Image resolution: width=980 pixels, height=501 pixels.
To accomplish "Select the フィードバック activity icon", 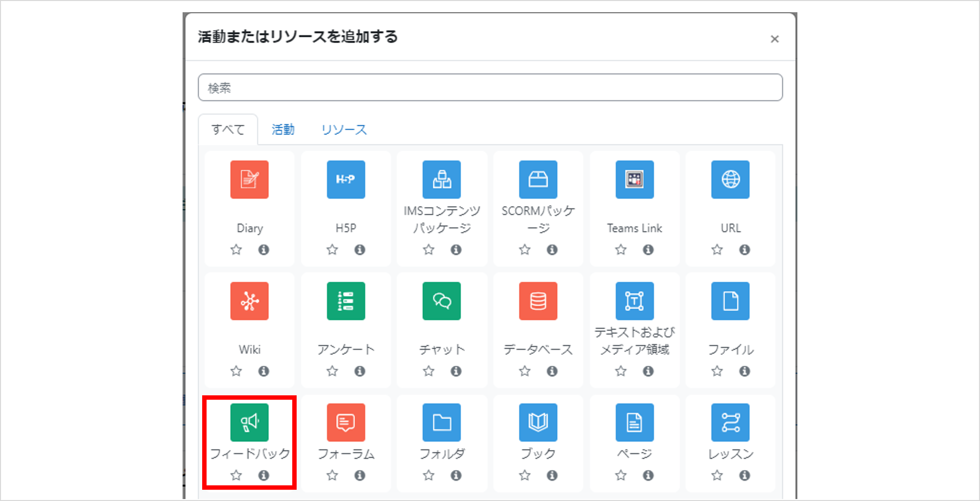I will (250, 422).
